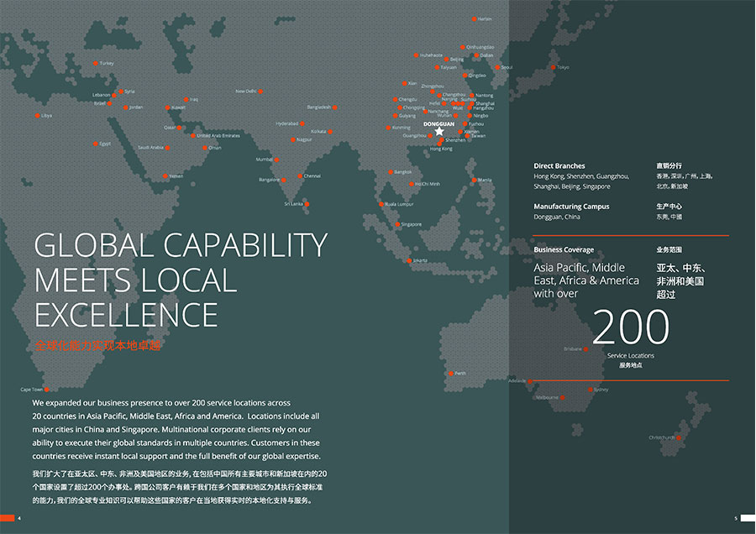Click the Christchurch map marker
This screenshot has height=534, width=756.
tap(676, 437)
